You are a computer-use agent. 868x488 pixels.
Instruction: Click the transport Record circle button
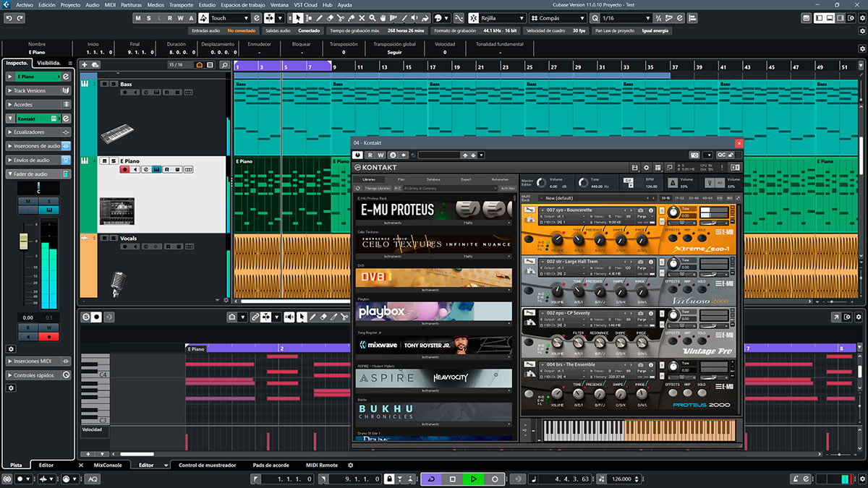[x=495, y=479]
